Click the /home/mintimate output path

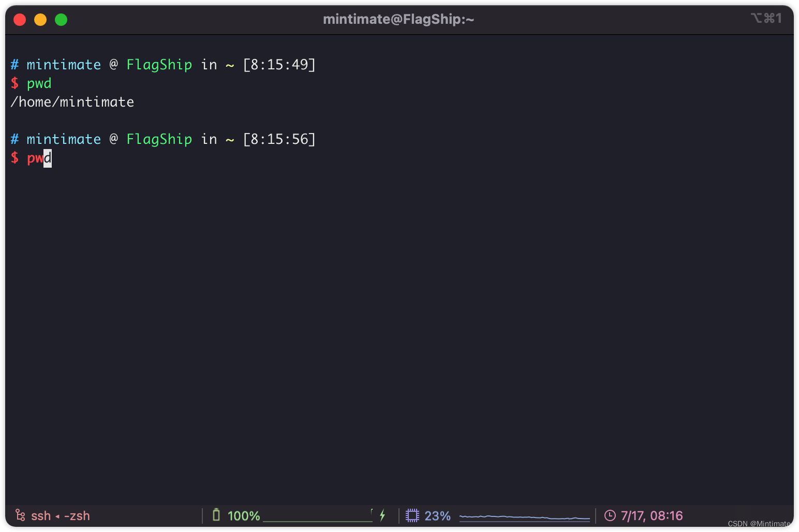(72, 102)
